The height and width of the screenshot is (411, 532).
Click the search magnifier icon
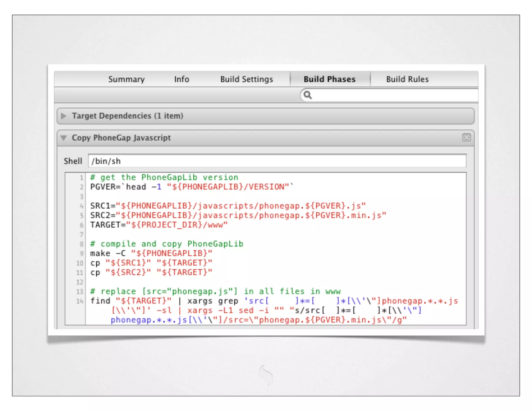point(308,95)
